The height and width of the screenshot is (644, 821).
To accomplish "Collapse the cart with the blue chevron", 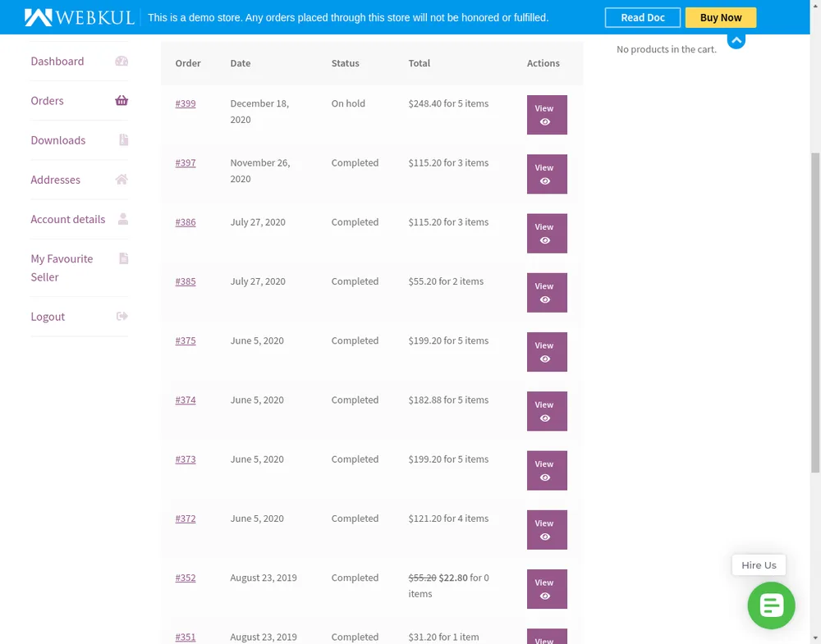I will [736, 40].
